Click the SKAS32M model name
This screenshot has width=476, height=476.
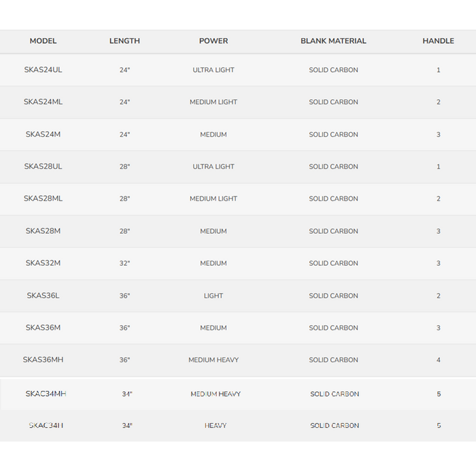pos(43,263)
